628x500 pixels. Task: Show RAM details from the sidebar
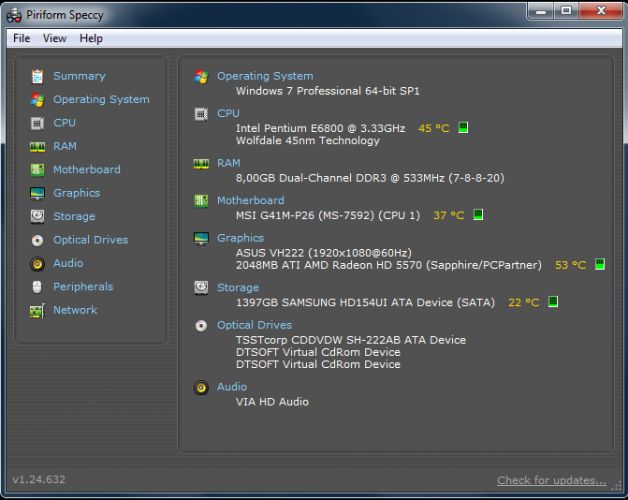[x=65, y=146]
